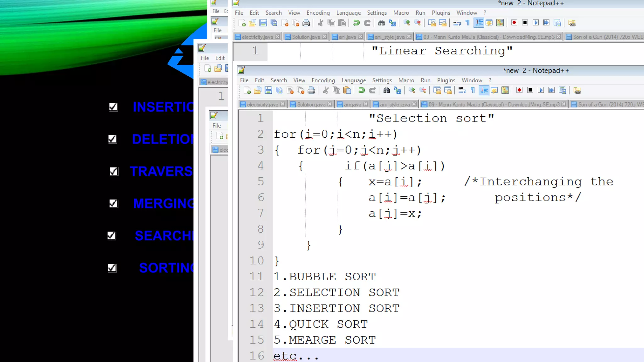Click Stop Recording macro icon in front window

click(530, 90)
